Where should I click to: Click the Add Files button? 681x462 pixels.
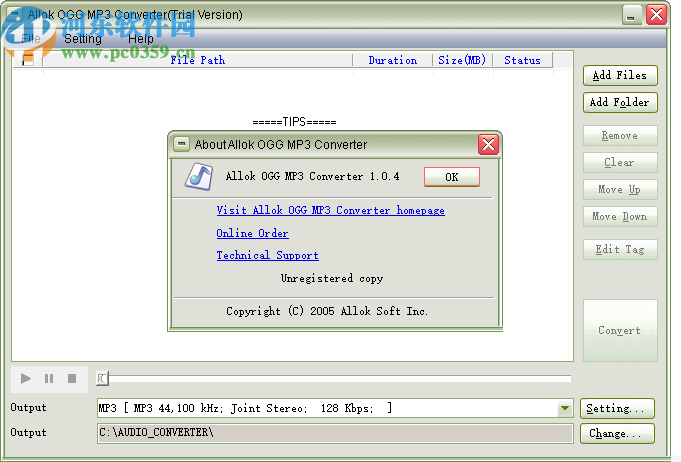click(x=620, y=76)
